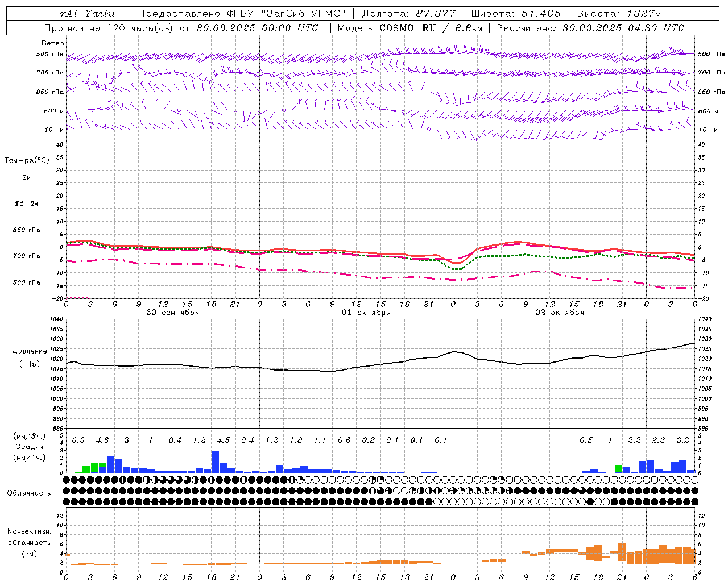Screen dimensions: 728x582
Task: Select the 3-hour precipitation value "4.6"
Action: (102, 440)
